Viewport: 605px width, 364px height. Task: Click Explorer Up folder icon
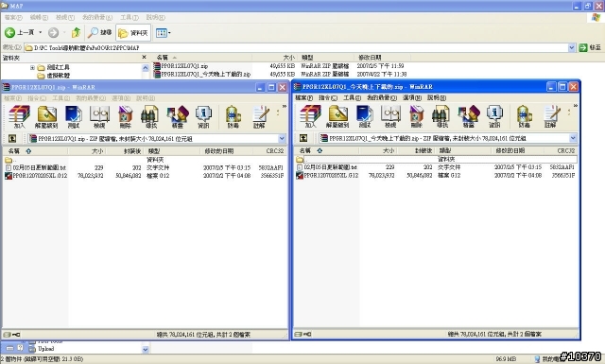[76, 33]
